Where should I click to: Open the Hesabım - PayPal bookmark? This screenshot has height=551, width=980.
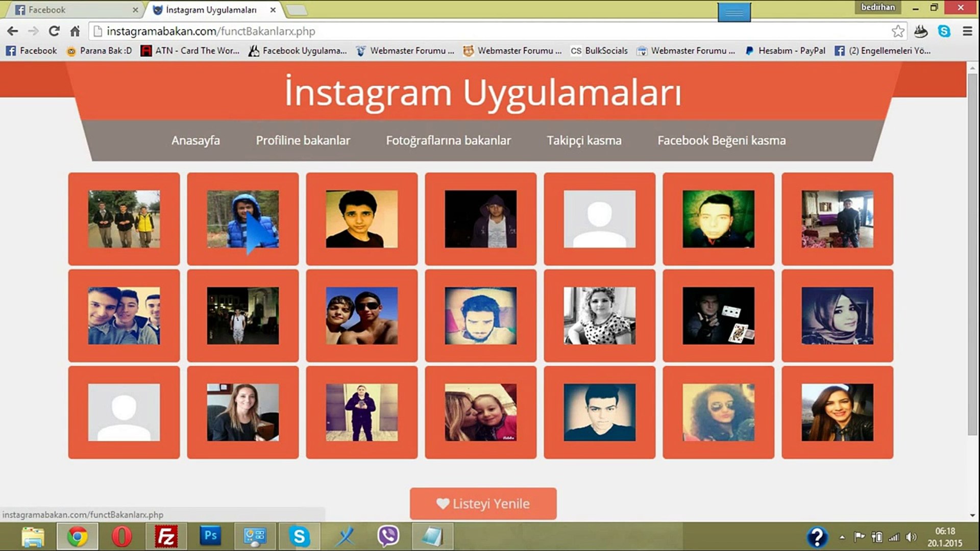[x=785, y=51]
